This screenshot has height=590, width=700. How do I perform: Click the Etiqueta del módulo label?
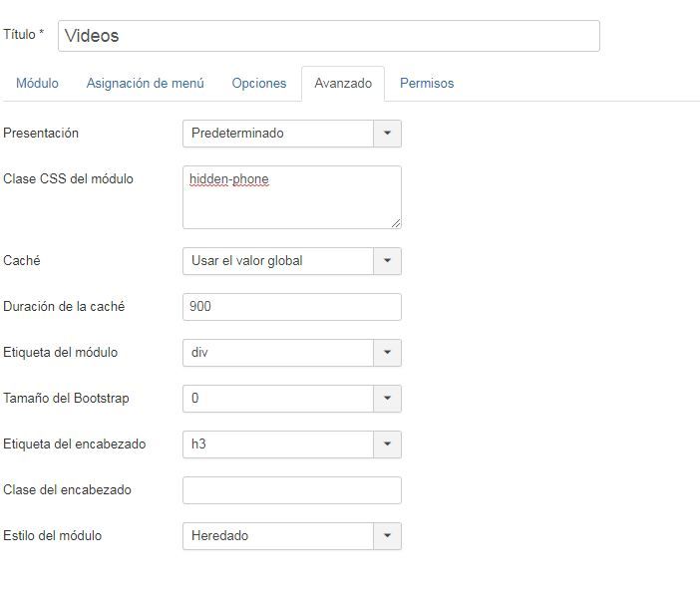click(60, 352)
